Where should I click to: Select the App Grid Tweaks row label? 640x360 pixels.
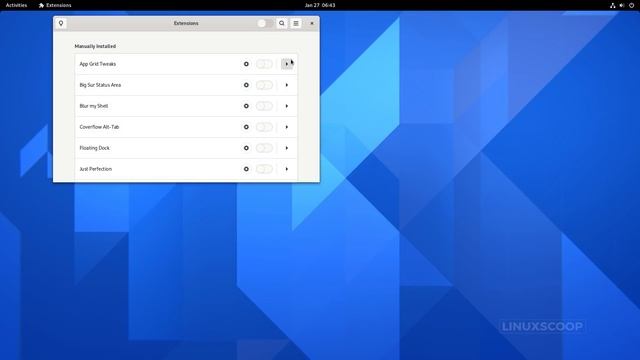tap(98, 64)
